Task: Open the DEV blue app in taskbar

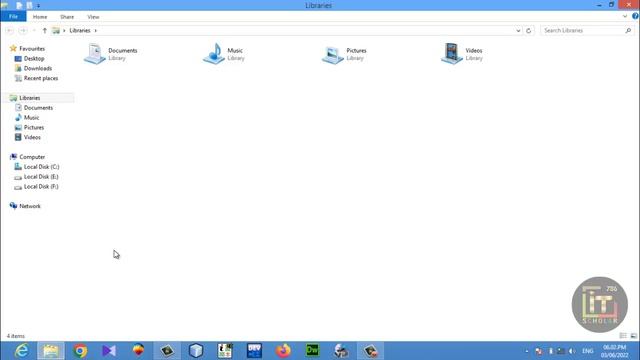Action: 254,351
